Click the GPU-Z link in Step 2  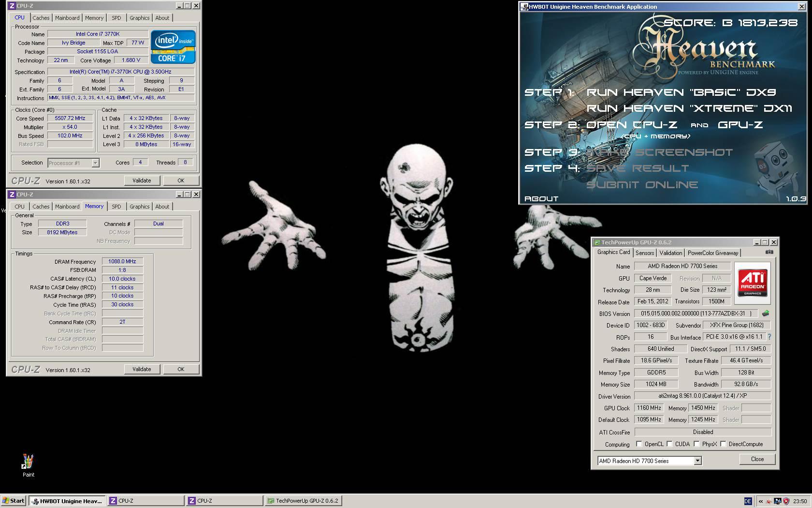pyautogui.click(x=740, y=124)
